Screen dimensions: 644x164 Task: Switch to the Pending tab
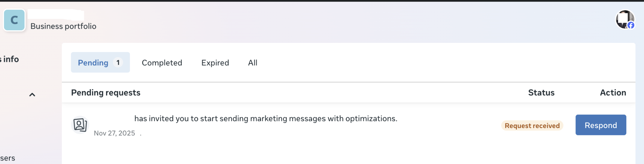pyautogui.click(x=93, y=63)
